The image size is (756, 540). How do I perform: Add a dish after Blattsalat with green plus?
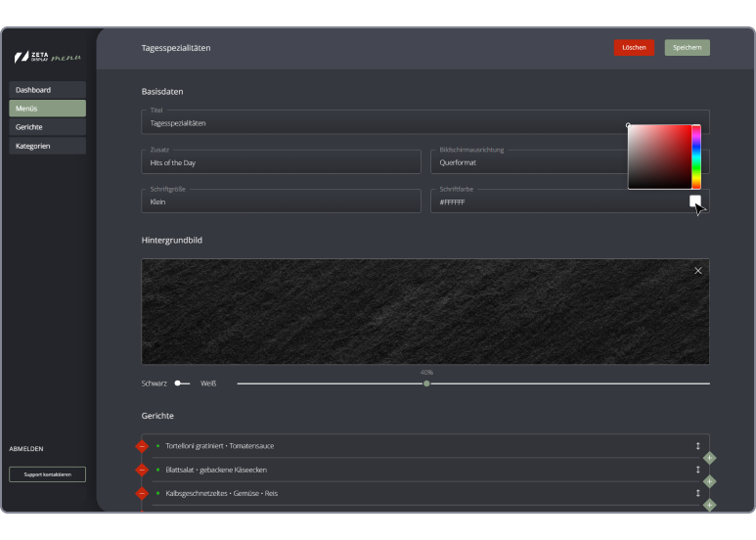click(x=709, y=481)
